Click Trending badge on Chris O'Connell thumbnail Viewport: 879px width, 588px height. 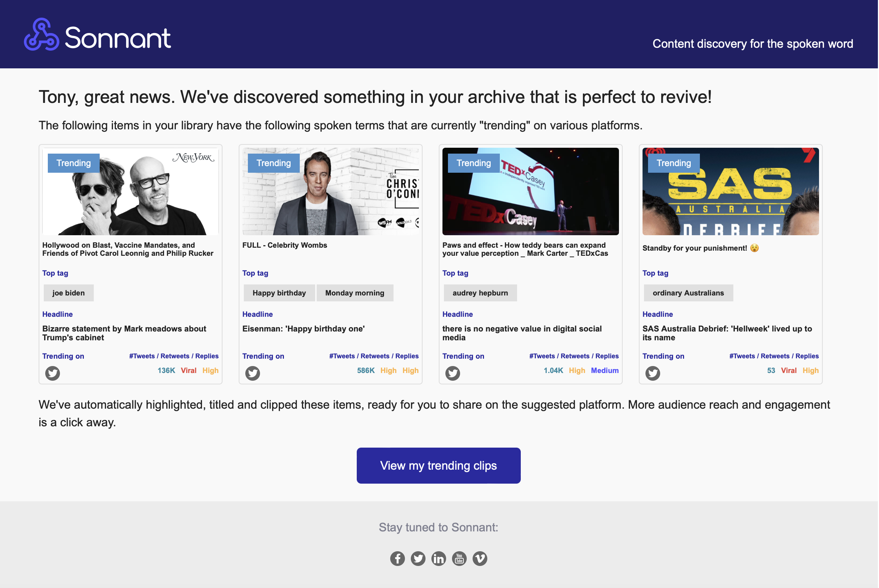(x=274, y=164)
